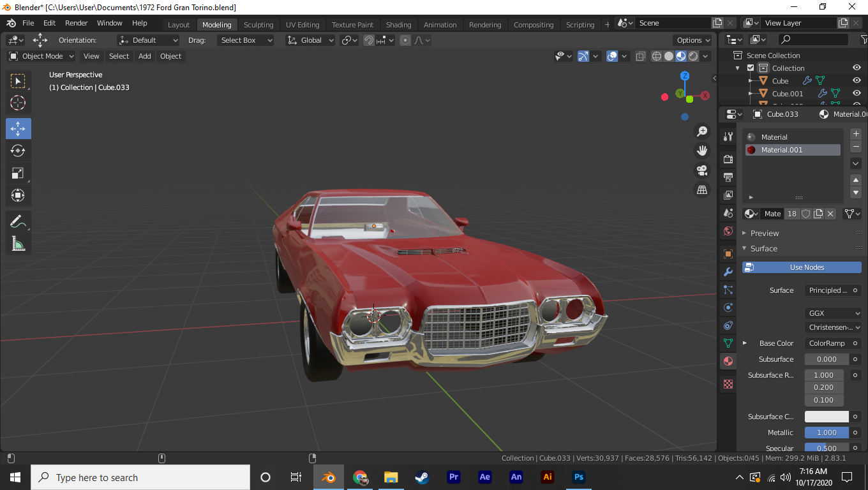
Task: Switch to Solid viewport shading
Action: coord(669,56)
